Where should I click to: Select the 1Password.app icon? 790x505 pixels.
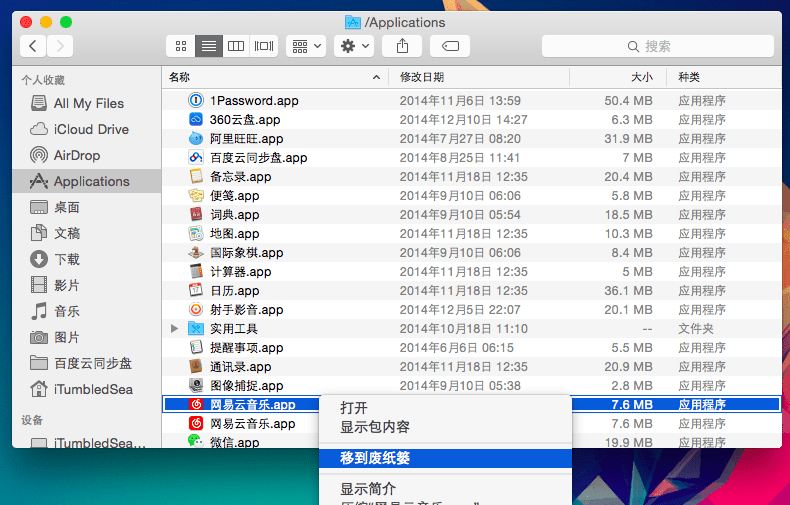point(195,100)
